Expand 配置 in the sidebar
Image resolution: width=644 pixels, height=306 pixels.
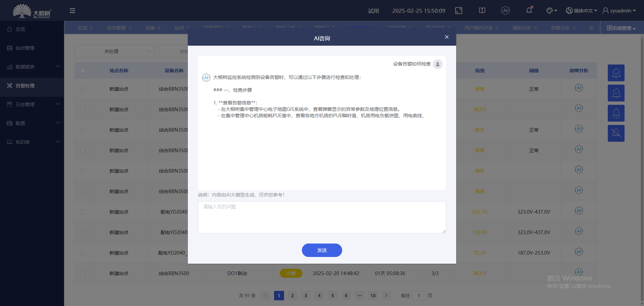32,123
